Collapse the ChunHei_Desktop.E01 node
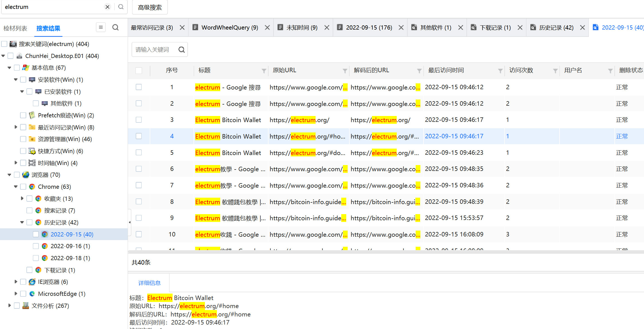Viewport: 644px width, 329px height. point(3,56)
